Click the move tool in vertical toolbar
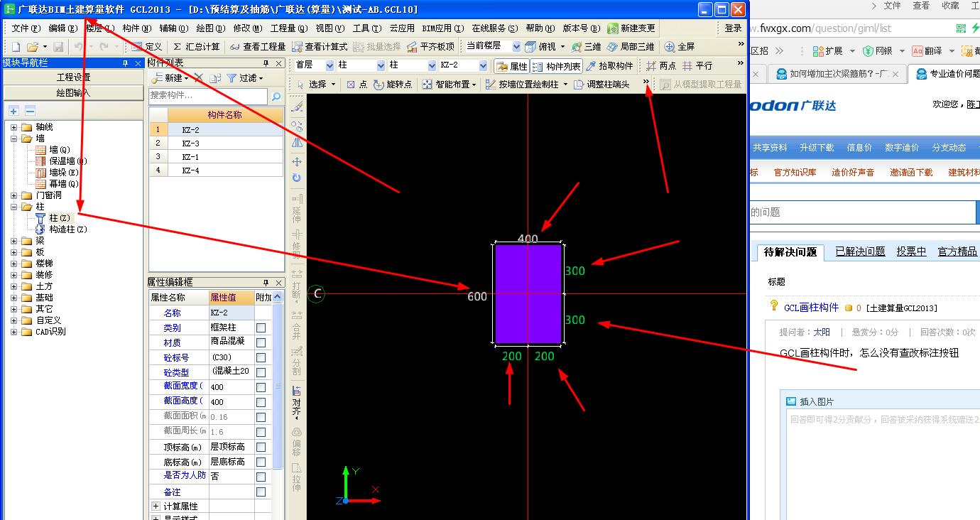980x520 pixels. pyautogui.click(x=297, y=162)
